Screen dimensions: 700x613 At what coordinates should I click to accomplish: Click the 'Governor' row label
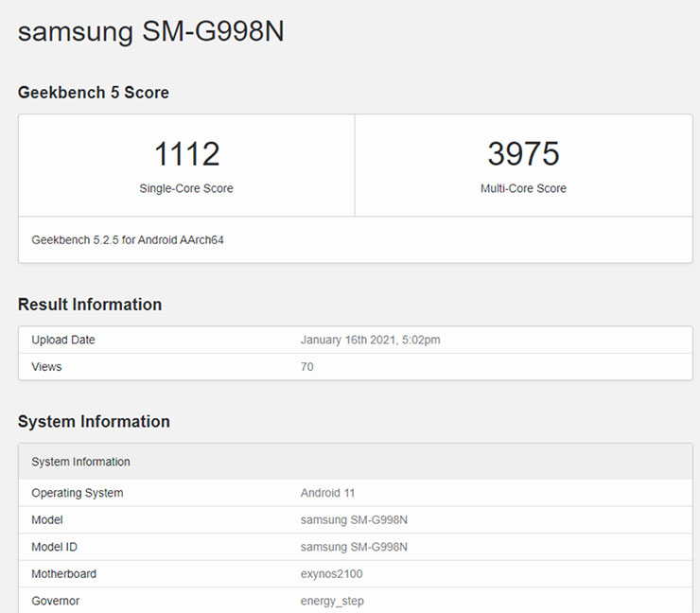click(56, 601)
